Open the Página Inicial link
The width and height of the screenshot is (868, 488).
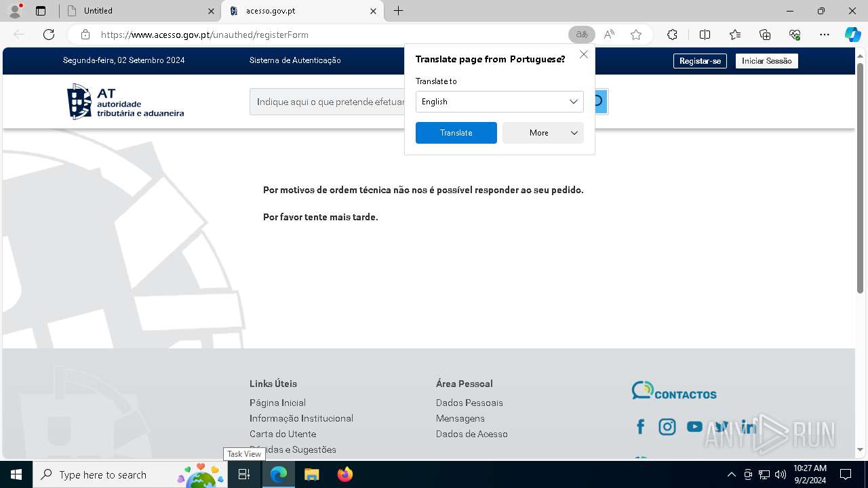point(277,403)
